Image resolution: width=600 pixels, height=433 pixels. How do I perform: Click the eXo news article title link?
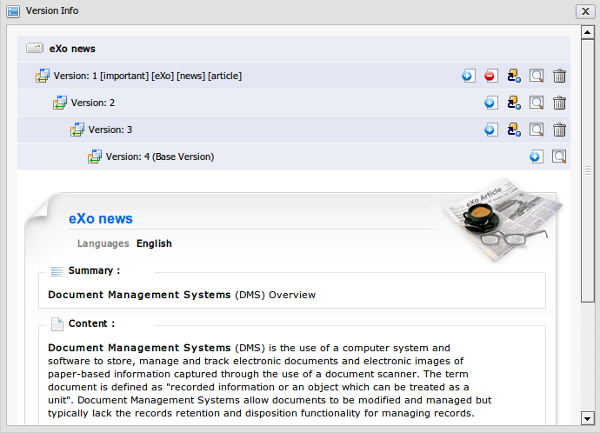point(100,219)
